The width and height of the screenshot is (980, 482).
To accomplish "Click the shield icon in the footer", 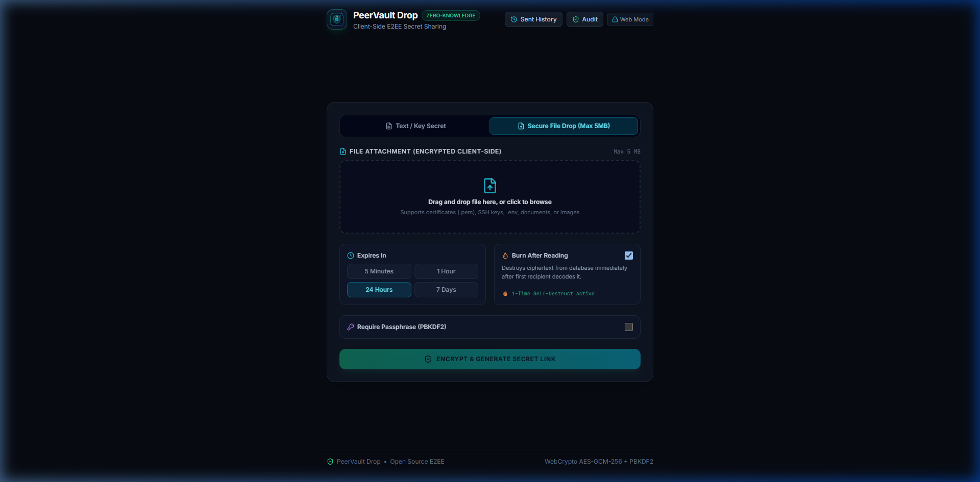I will coord(330,462).
